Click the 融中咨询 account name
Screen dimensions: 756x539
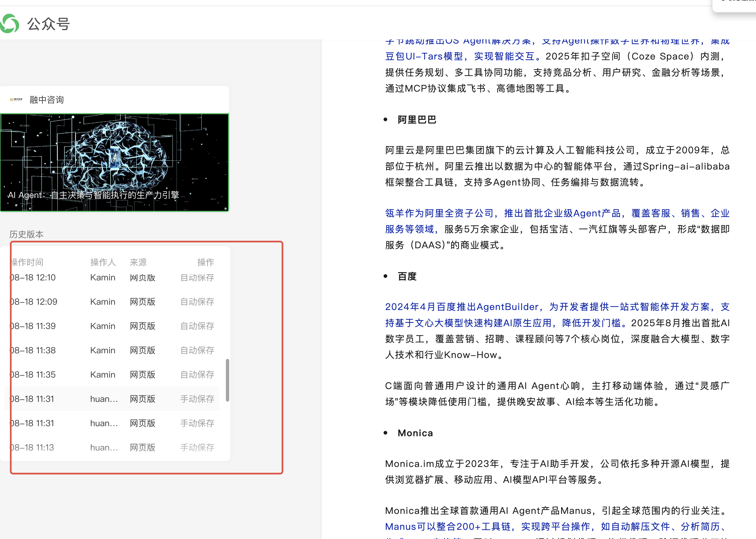46,100
